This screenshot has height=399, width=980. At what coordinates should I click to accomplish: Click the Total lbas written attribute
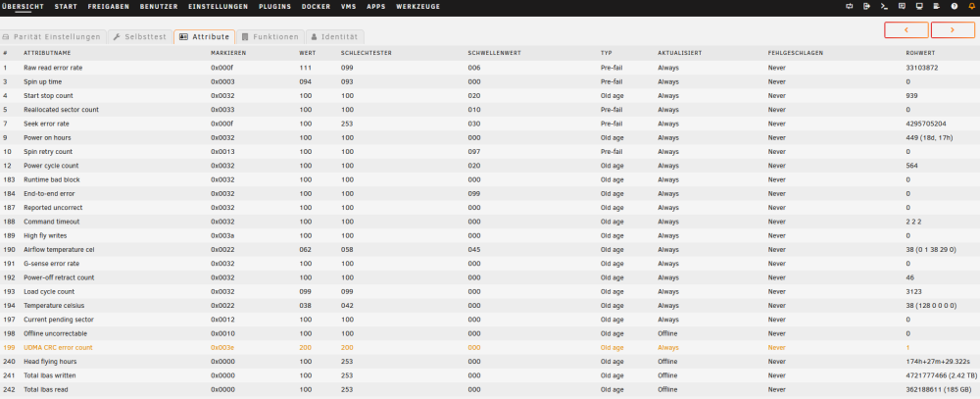tap(51, 375)
